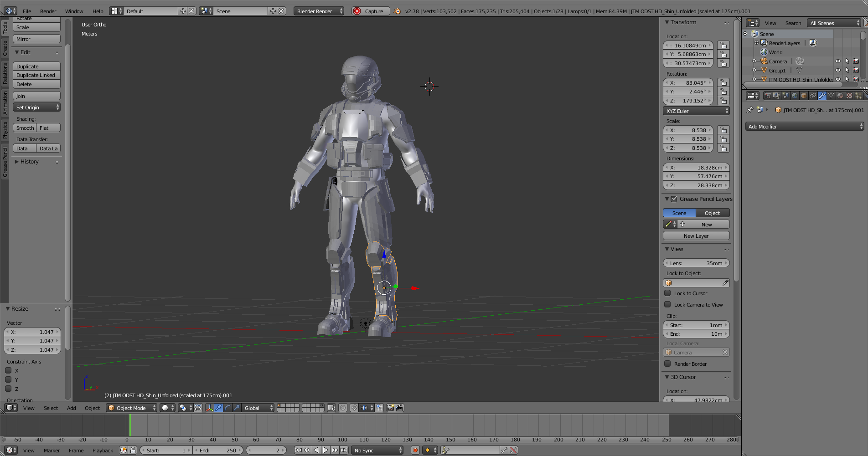Click the Join button
868x456 pixels.
36,96
